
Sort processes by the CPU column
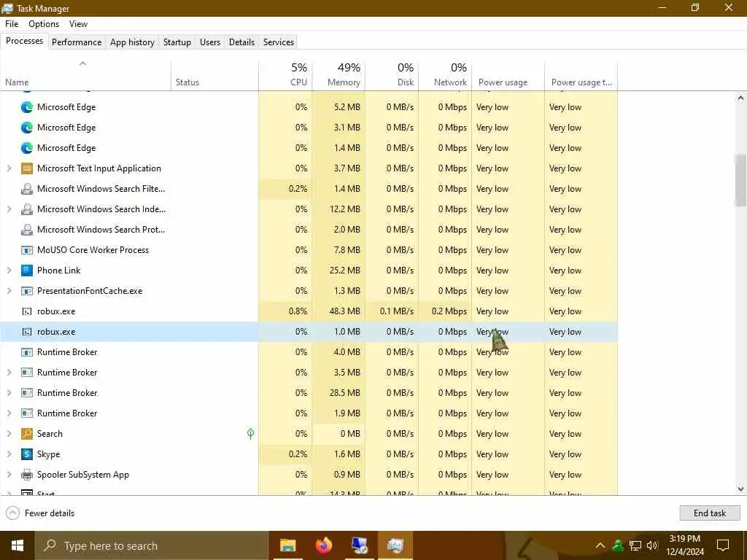[285, 75]
